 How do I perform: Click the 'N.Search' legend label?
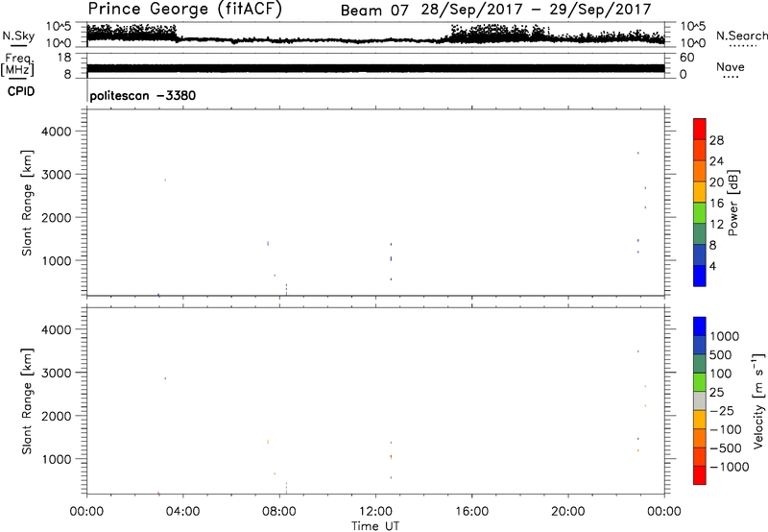[x=741, y=36]
